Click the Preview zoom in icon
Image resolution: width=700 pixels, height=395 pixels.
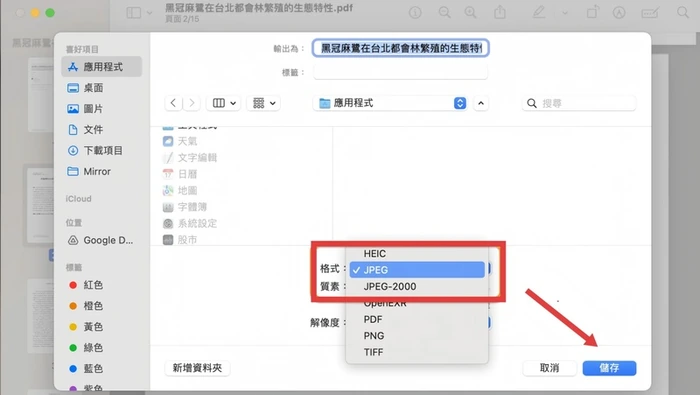coord(471,12)
